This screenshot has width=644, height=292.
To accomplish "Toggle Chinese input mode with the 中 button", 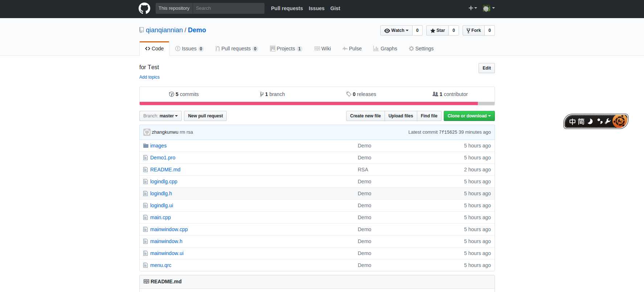I will [573, 122].
